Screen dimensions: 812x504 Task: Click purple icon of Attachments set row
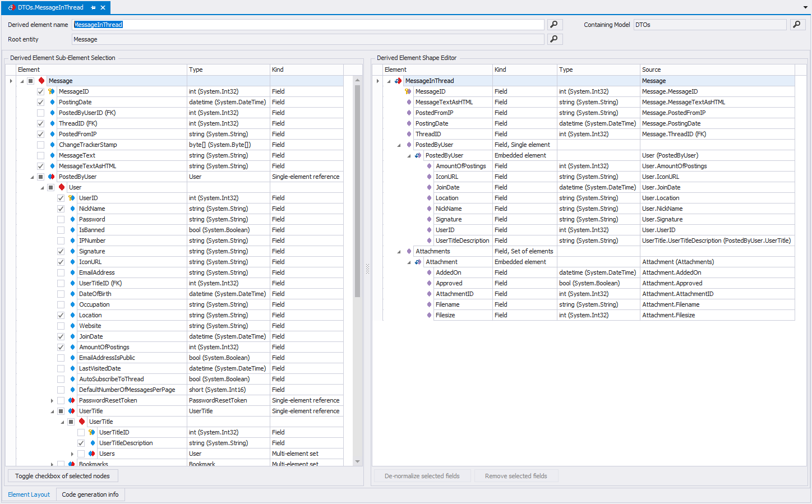pos(409,251)
